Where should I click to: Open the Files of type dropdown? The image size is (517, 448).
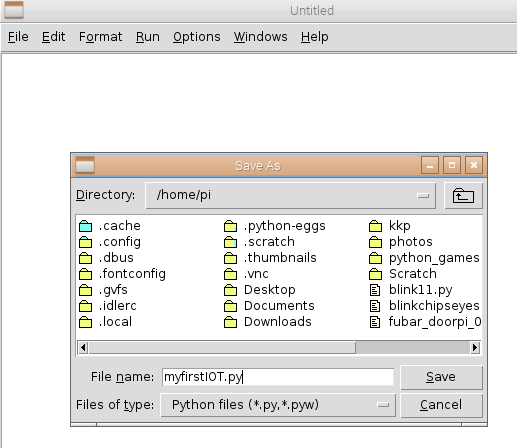point(278,405)
